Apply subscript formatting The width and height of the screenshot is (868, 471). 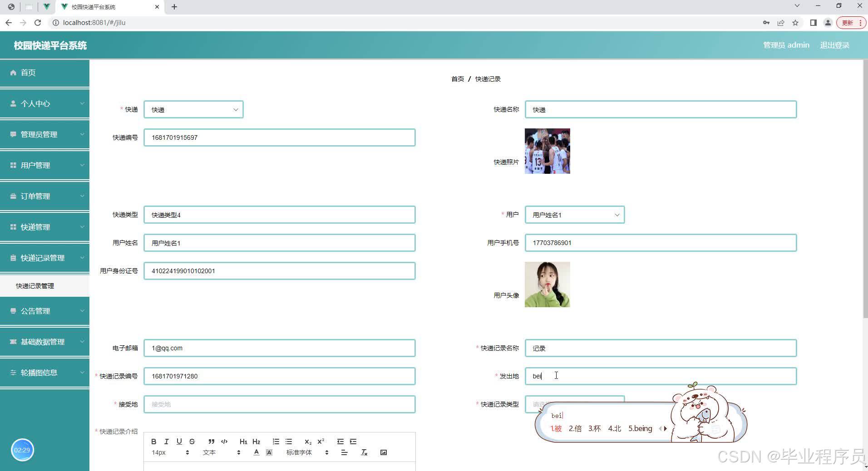pyautogui.click(x=308, y=442)
